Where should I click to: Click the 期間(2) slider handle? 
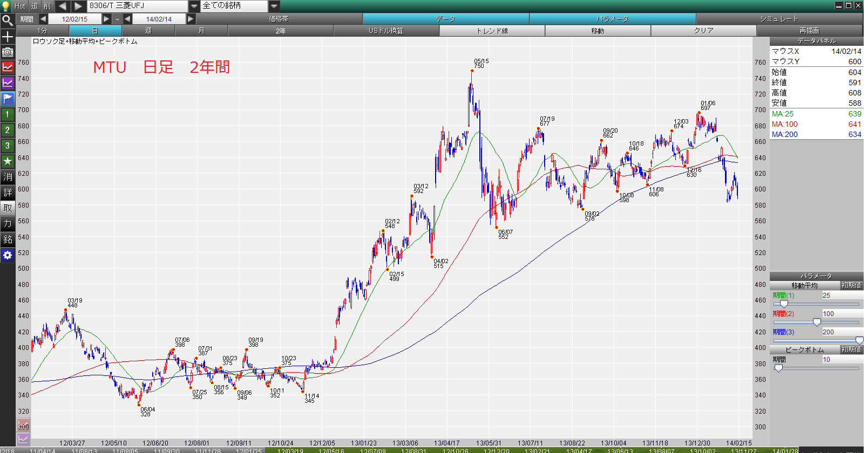click(817, 322)
